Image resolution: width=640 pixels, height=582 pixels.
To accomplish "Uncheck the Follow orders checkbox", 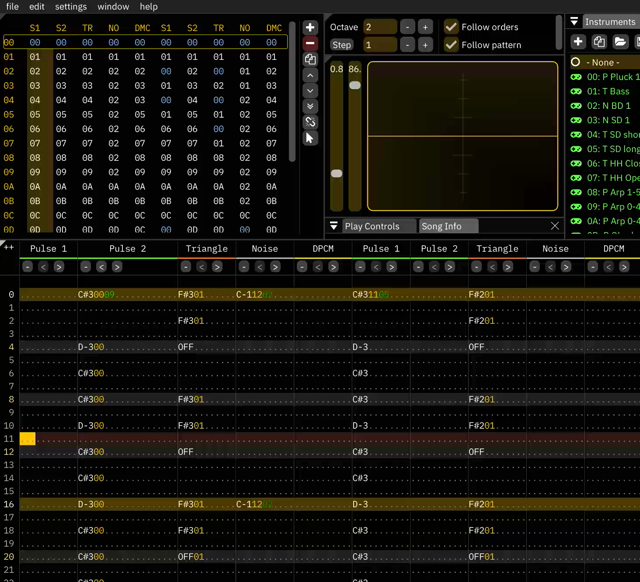I will [451, 27].
